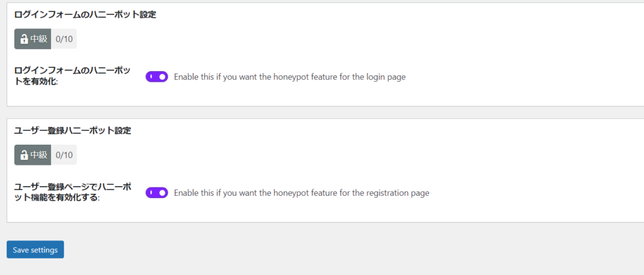
Task: Click the ユーザー登録ページでハニーポット機能を有効化する label
Action: click(x=72, y=193)
